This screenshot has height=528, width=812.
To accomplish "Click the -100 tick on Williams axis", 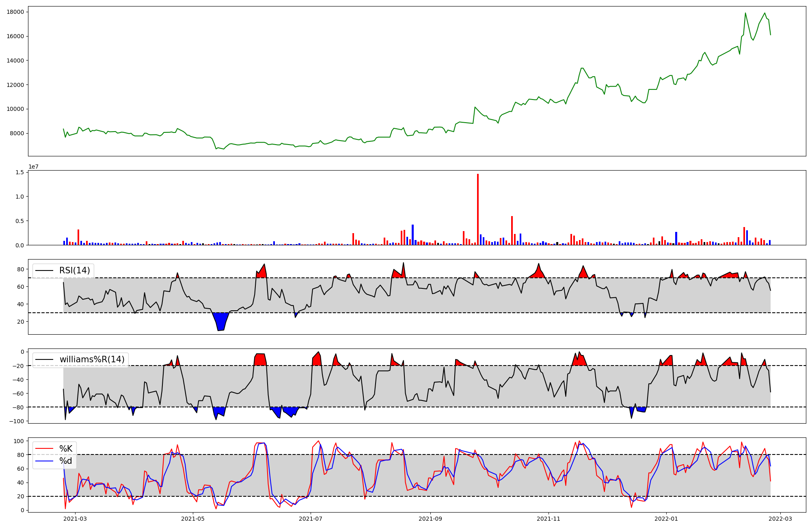I will [16, 421].
